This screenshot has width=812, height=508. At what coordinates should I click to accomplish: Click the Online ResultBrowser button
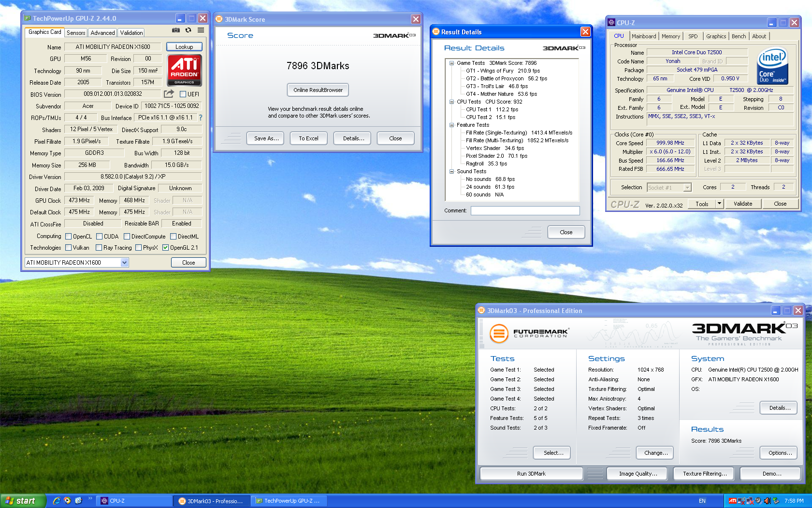click(318, 90)
